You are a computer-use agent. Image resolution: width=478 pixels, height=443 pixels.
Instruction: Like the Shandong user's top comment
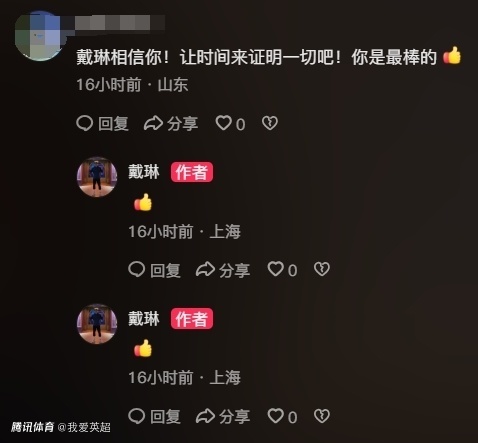223,123
